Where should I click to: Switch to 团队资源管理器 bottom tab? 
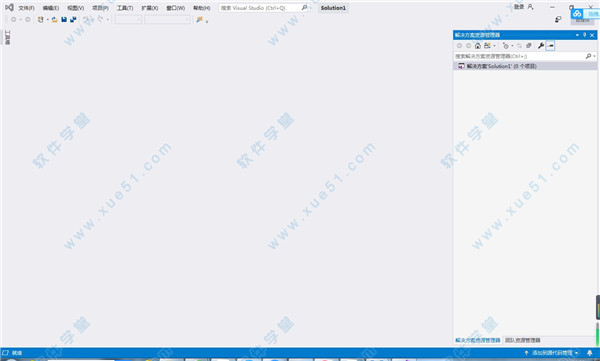pyautogui.click(x=523, y=340)
